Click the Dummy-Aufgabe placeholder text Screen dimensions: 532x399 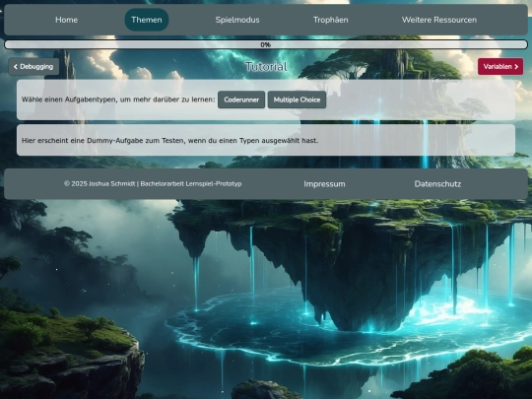170,140
